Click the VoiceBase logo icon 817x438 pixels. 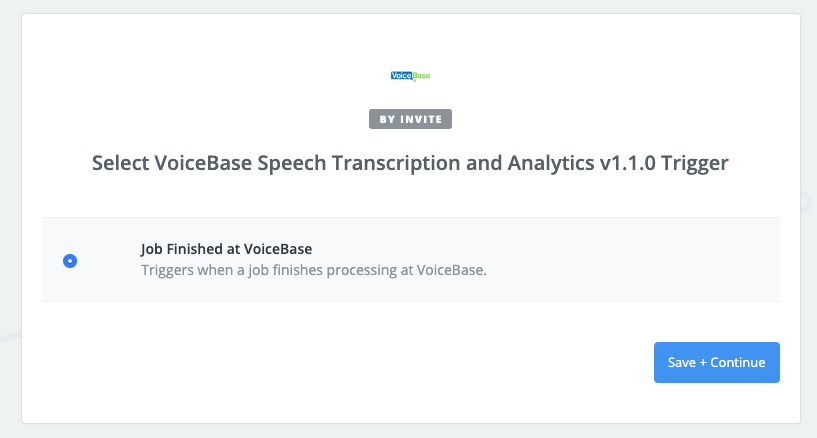(410, 75)
